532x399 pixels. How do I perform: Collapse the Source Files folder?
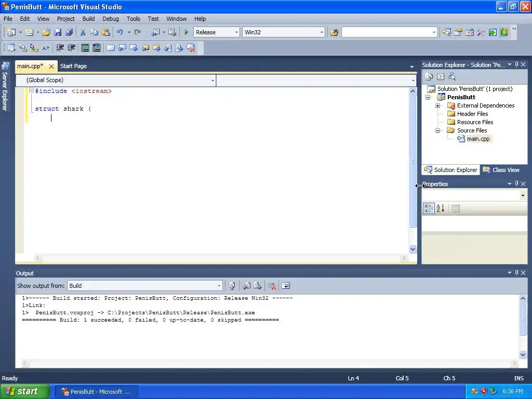(x=437, y=130)
